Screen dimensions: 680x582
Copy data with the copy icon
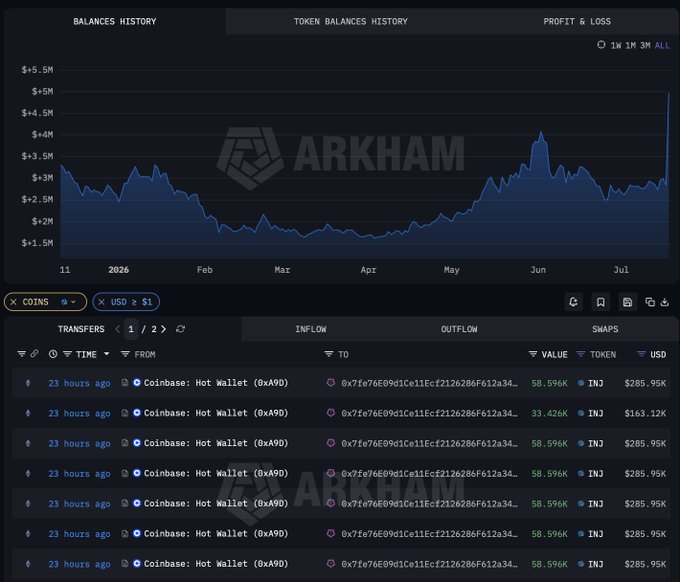[650, 302]
